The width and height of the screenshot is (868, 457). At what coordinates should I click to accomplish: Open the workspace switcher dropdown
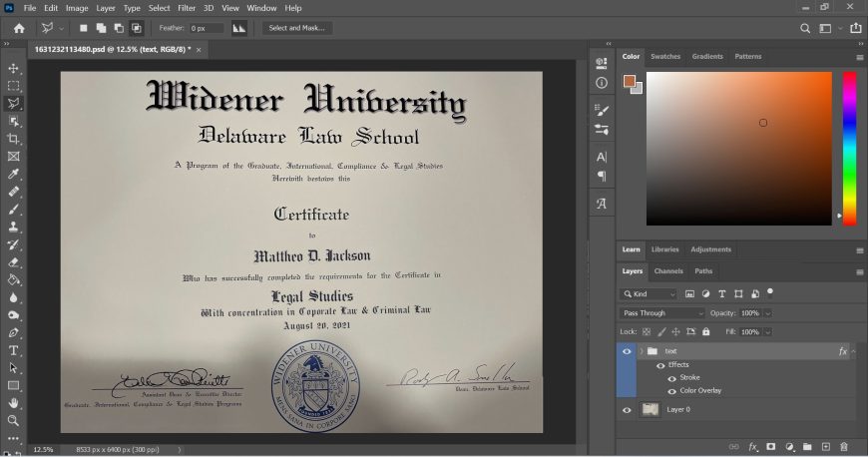click(x=840, y=28)
